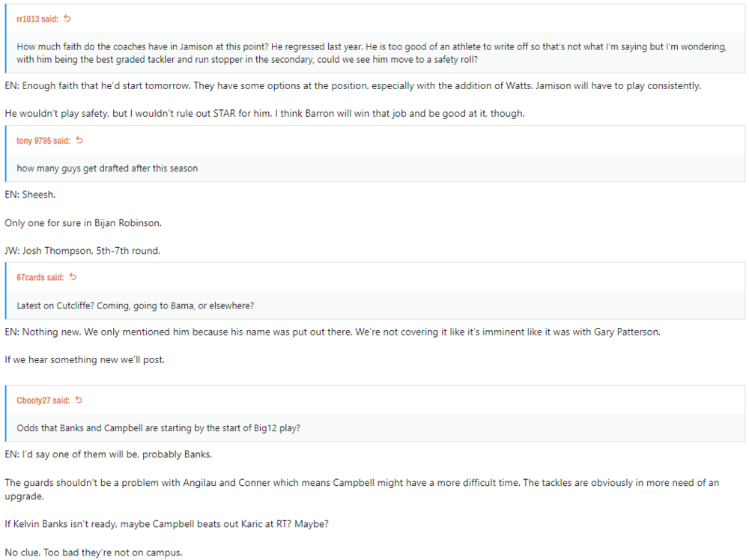The height and width of the screenshot is (560, 749).
Task: Click the arrow icon after 67cards said
Action: point(73,277)
